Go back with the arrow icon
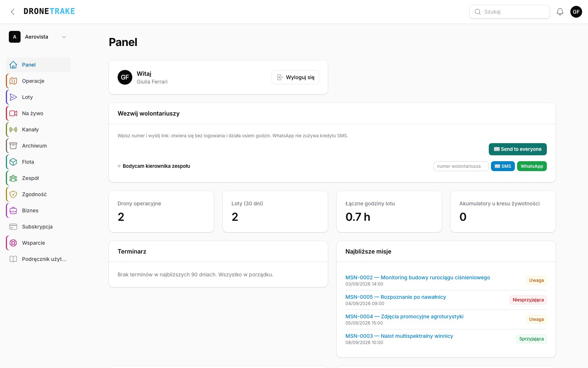Image resolution: width=588 pixels, height=368 pixels. (13, 12)
